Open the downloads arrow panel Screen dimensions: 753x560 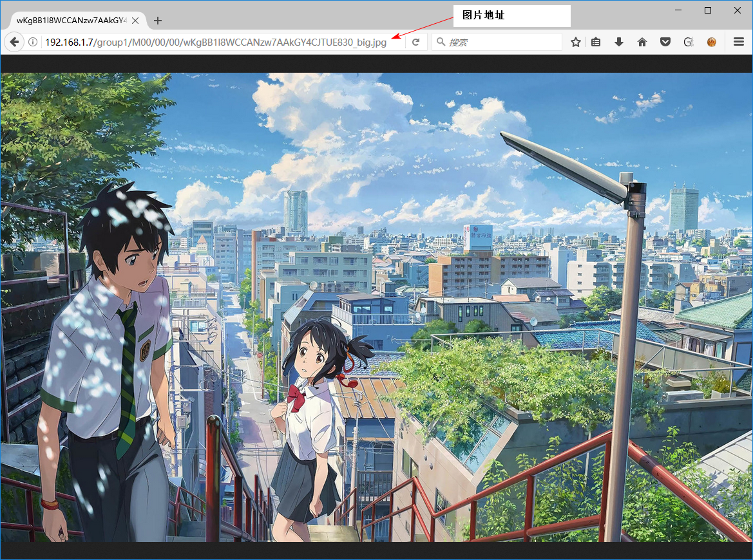[x=618, y=42]
